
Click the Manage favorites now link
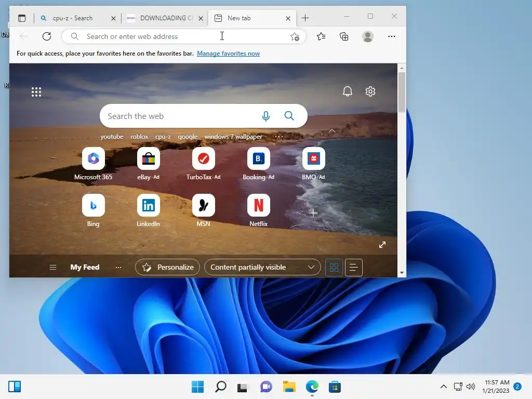(x=229, y=54)
